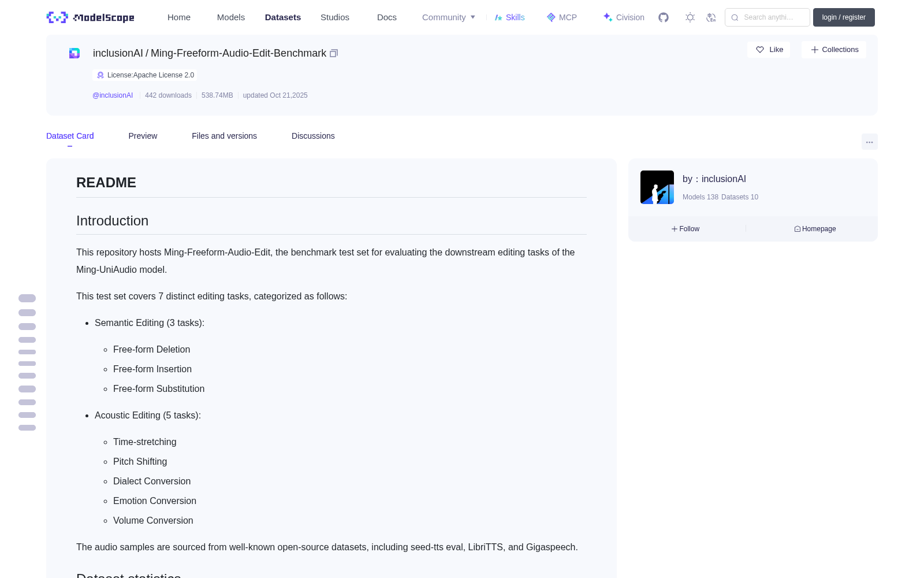Image resolution: width=924 pixels, height=578 pixels.
Task: Click the heart Like button
Action: (x=769, y=50)
